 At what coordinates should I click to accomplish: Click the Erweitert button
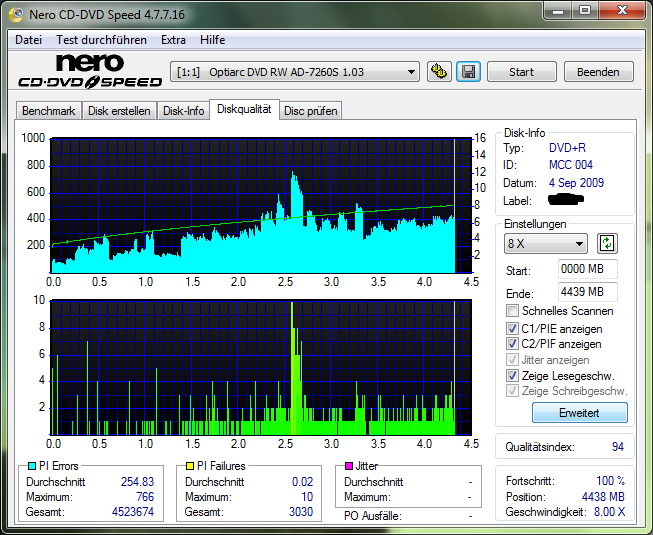[579, 413]
